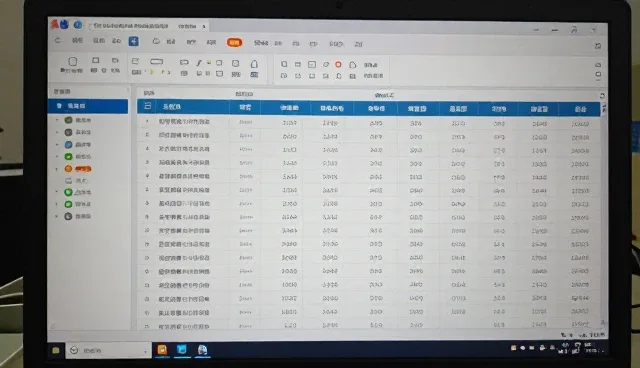Click the refresh icon above the table's scrollbar
The height and width of the screenshot is (368, 640).
[x=602, y=96]
